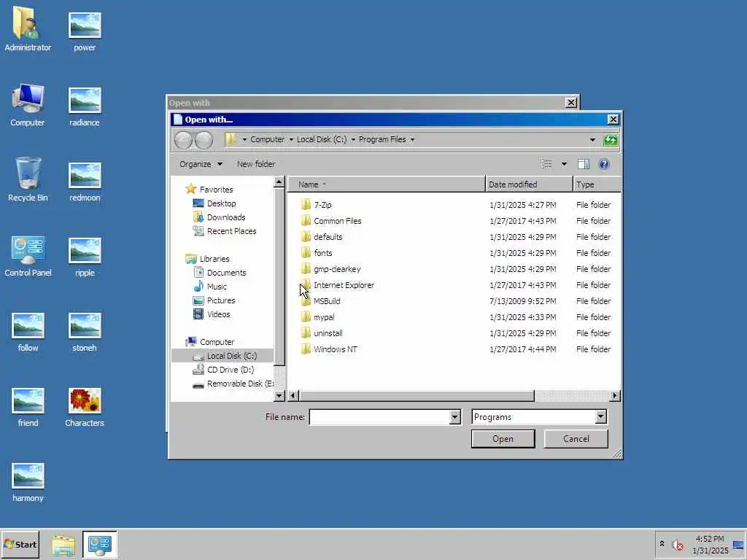Viewport: 747px width, 560px height.
Task: Open the Programs file type dropdown
Action: (601, 417)
